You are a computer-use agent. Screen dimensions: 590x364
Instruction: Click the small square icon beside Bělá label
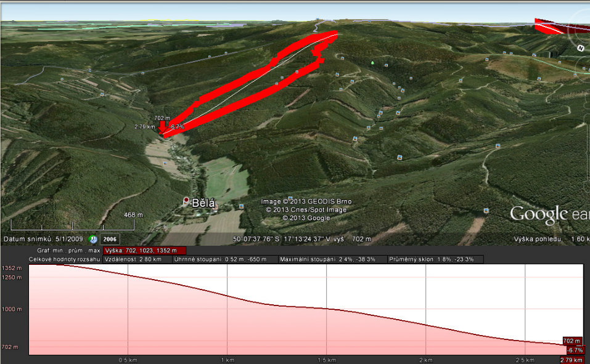215,208
